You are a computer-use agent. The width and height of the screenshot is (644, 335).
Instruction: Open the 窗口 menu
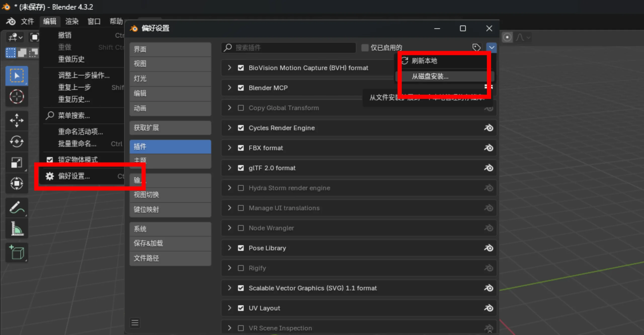[94, 21]
